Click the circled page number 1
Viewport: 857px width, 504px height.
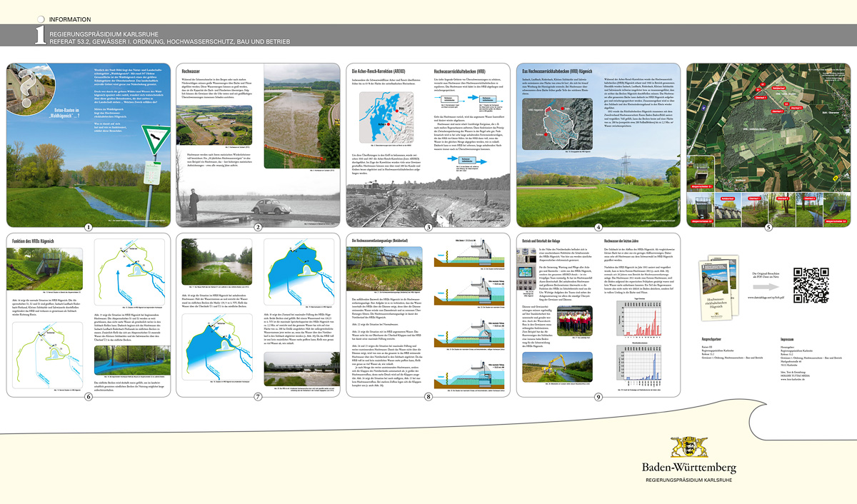89,227
